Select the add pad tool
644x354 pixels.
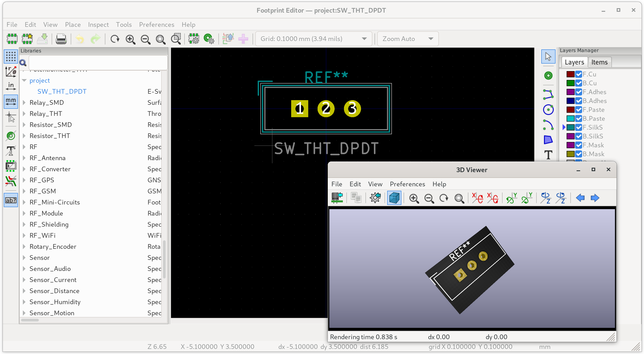[548, 75]
